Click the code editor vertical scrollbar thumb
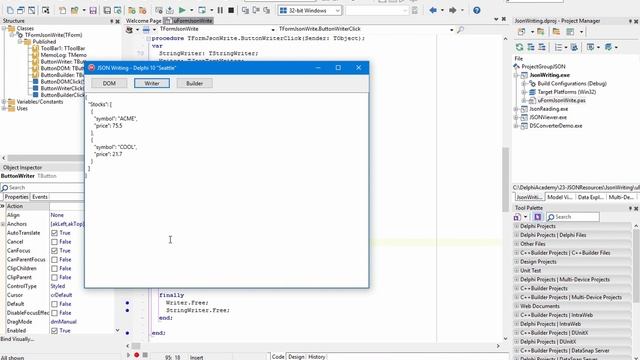This screenshot has width=640, height=360. coord(505,179)
